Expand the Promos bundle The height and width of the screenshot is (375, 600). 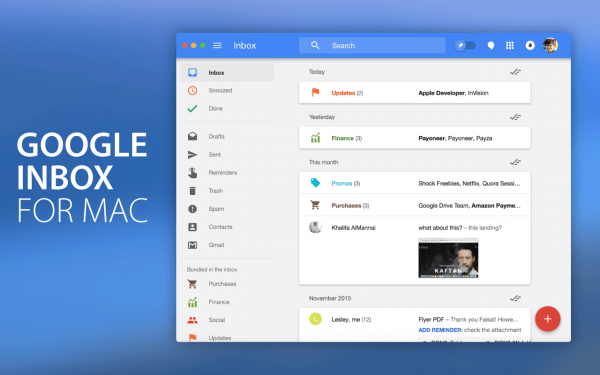point(415,183)
